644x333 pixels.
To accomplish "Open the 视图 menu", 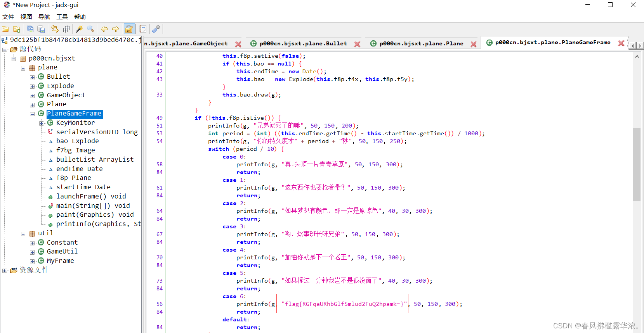I will click(26, 17).
